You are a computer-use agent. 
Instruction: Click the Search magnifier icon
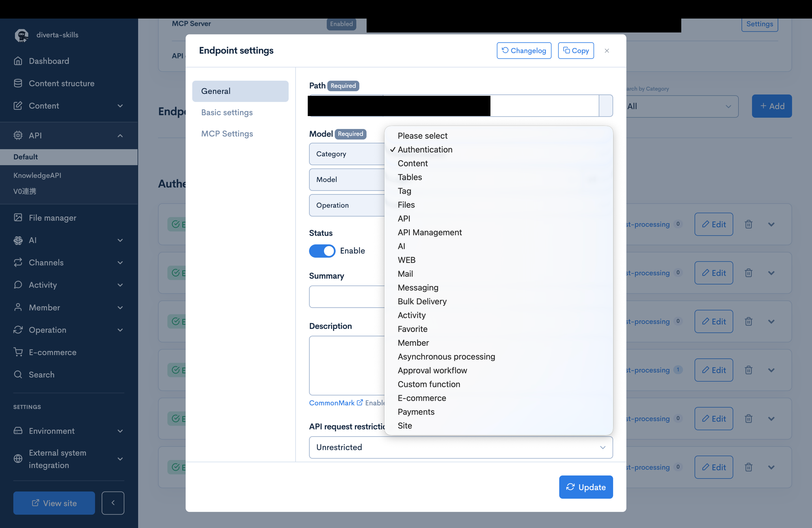(18, 374)
